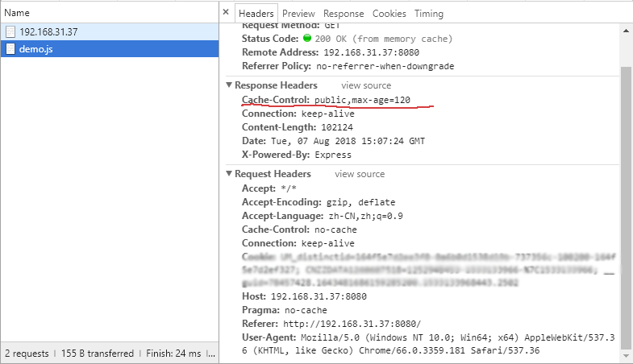This screenshot has width=633, height=364.
Task: Collapse the Response Headers section
Action: (229, 85)
